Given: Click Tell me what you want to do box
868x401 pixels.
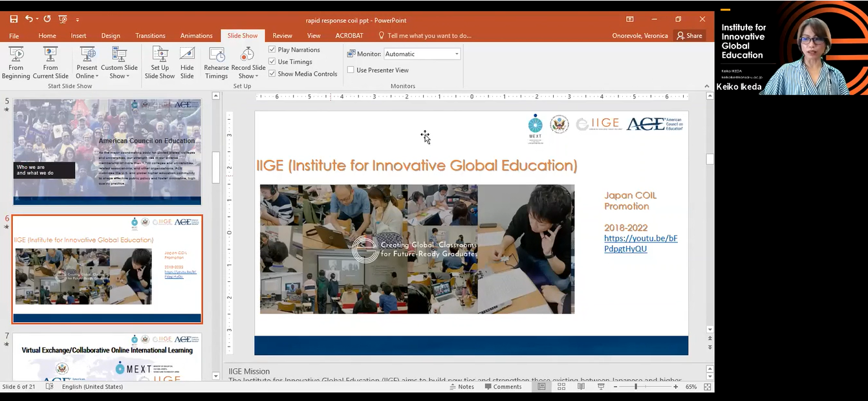Looking at the screenshot, I should coord(425,36).
